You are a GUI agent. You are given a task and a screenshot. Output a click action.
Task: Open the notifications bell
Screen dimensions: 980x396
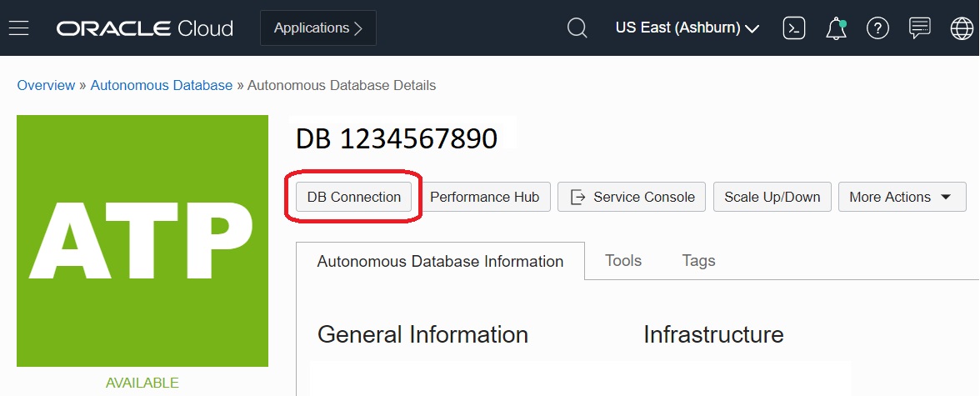pyautogui.click(x=836, y=29)
